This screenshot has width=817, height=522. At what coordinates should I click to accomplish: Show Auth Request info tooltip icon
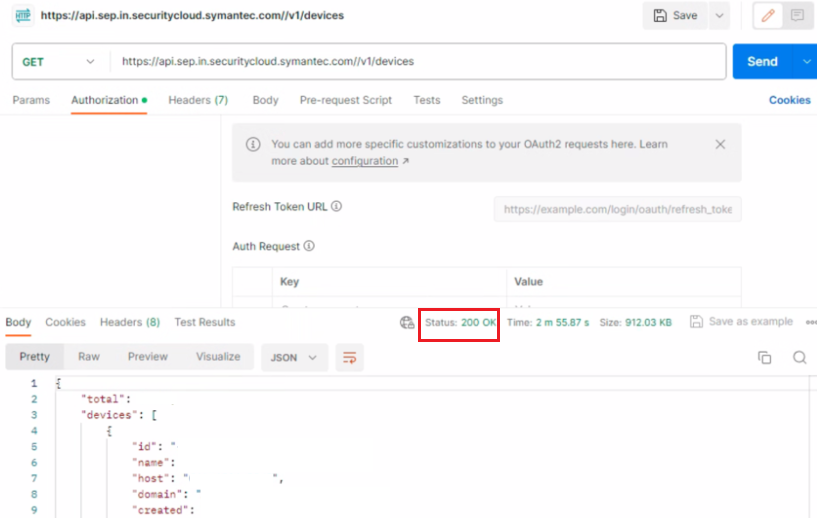click(x=309, y=246)
